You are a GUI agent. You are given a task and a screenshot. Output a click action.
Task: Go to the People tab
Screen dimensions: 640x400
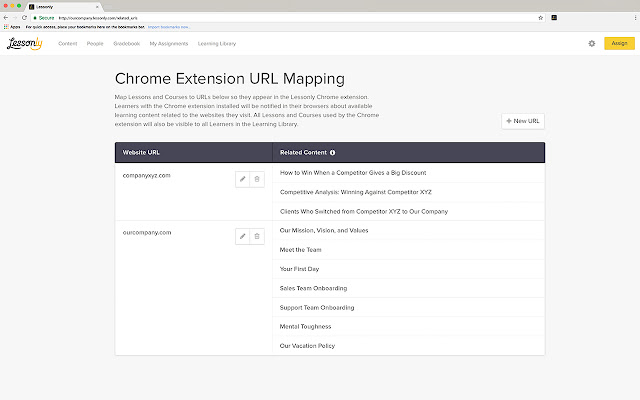pyautogui.click(x=95, y=44)
